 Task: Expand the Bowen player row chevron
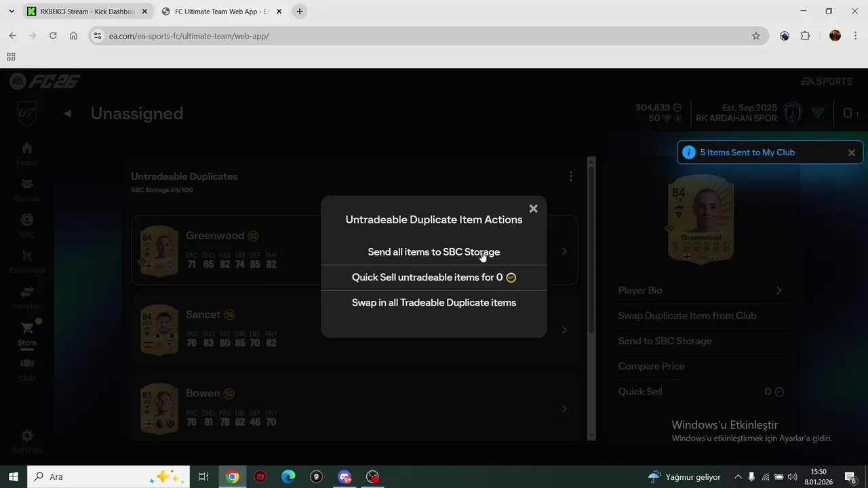[564, 409]
